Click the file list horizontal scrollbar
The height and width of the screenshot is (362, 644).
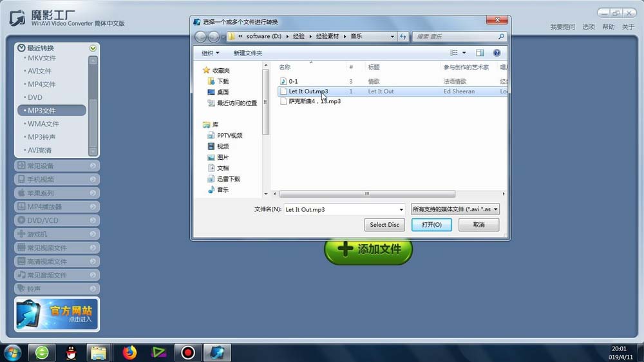pos(367,193)
